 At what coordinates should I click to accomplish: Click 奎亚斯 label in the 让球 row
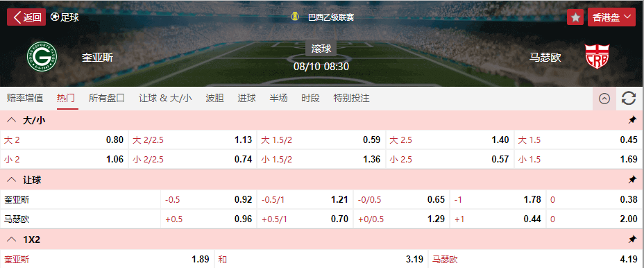coord(17,200)
